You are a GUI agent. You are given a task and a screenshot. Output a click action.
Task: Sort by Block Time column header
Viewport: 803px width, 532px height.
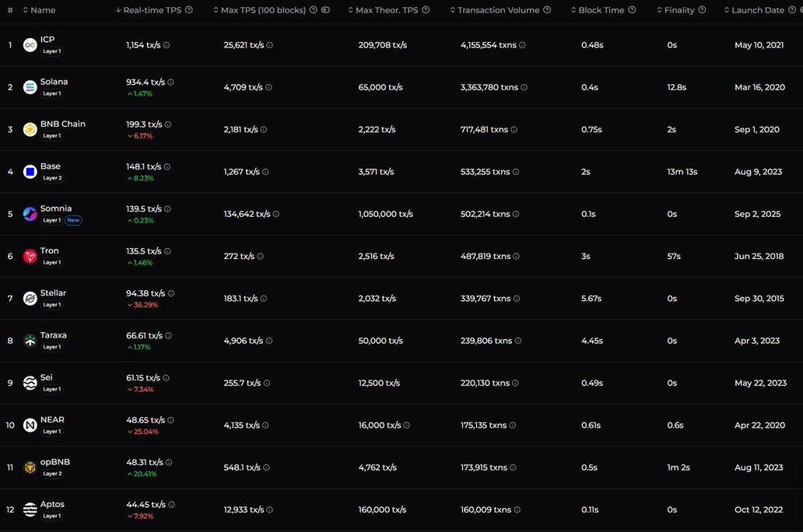pyautogui.click(x=598, y=10)
